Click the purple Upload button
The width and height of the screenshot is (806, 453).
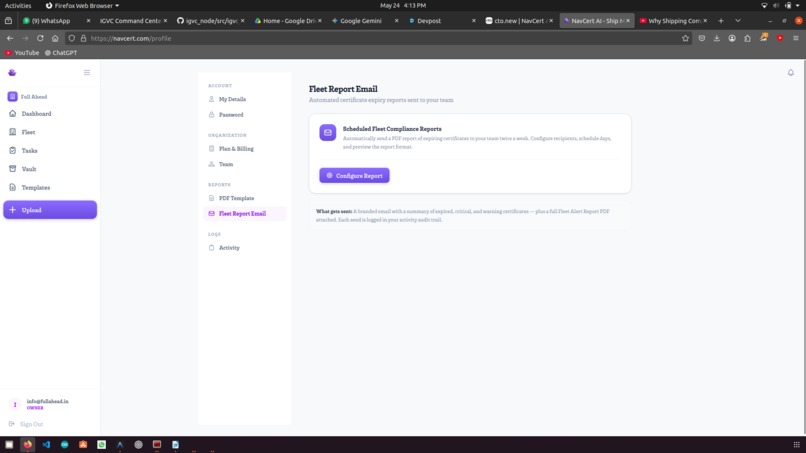click(x=50, y=210)
